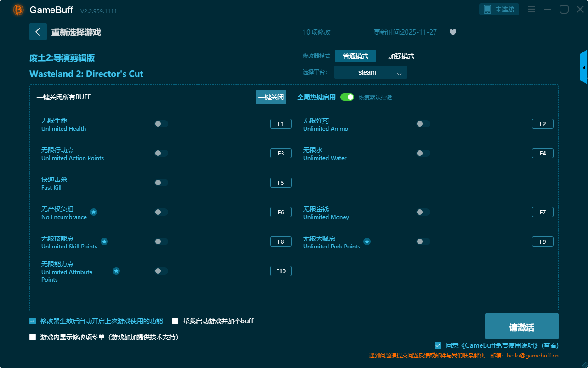
Task: Click the GameBuff logo icon
Action: [18, 10]
